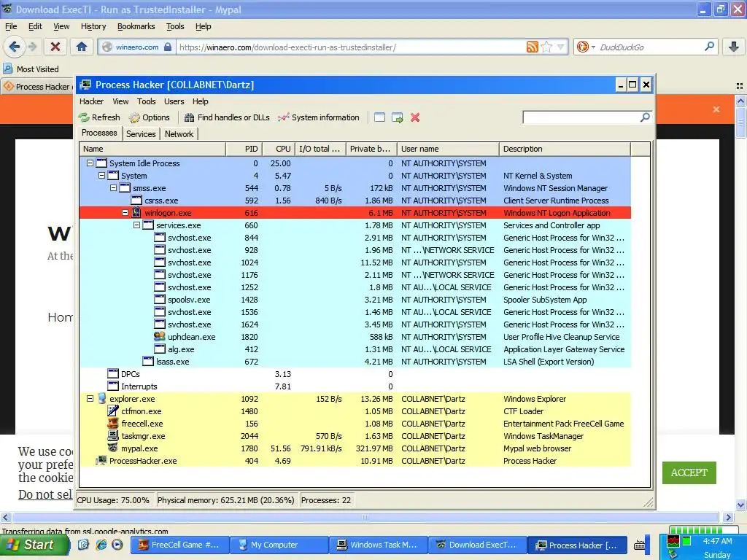Select the csrss.exe process row

pyautogui.click(x=355, y=201)
